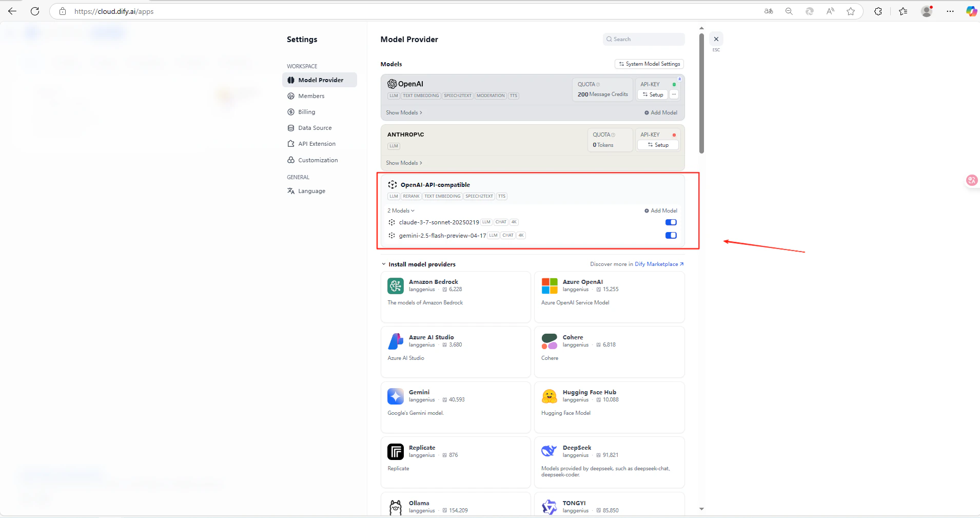Open the Copilot icon in browser toolbar
The image size is (980, 518).
(971, 11)
